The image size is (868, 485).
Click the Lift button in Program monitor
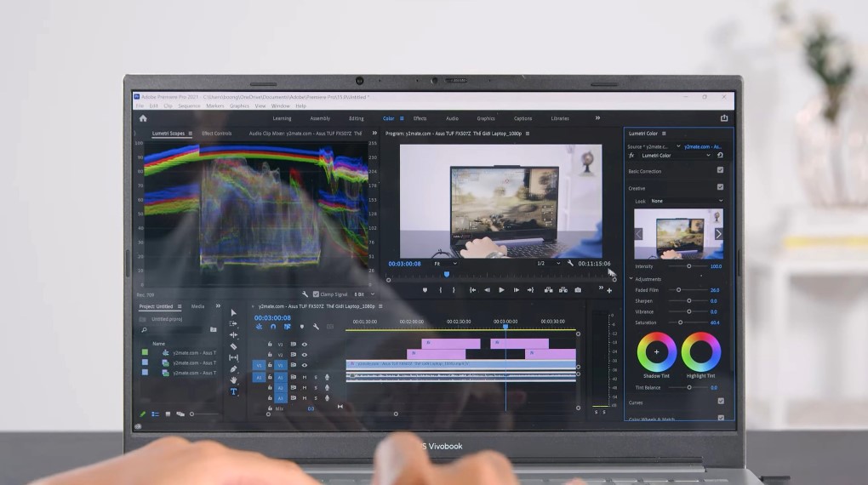[548, 289]
